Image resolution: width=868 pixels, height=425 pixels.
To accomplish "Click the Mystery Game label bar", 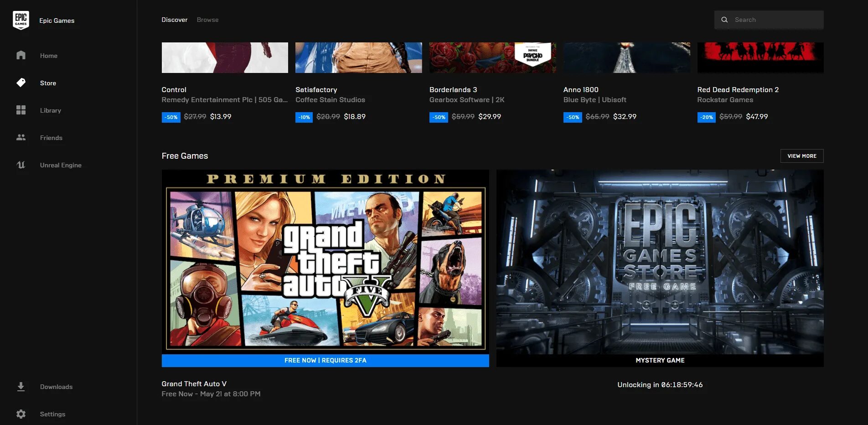I will [660, 360].
